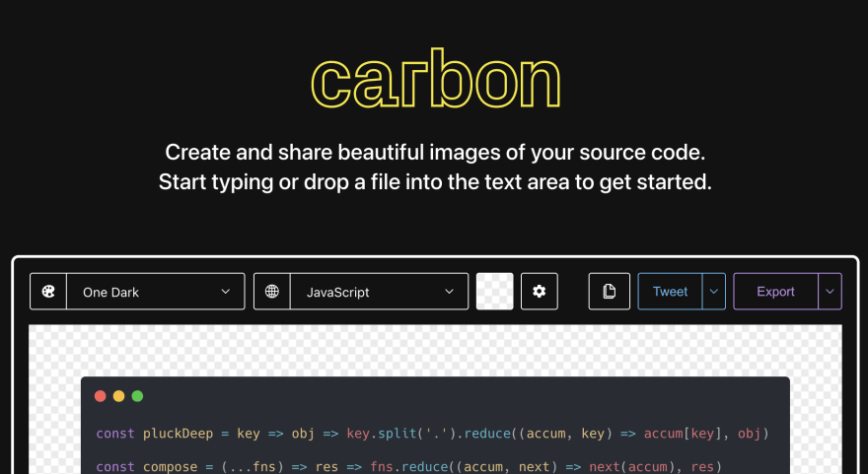Viewport: 868px width, 474px height.
Task: Click the Tweet button
Action: (671, 292)
